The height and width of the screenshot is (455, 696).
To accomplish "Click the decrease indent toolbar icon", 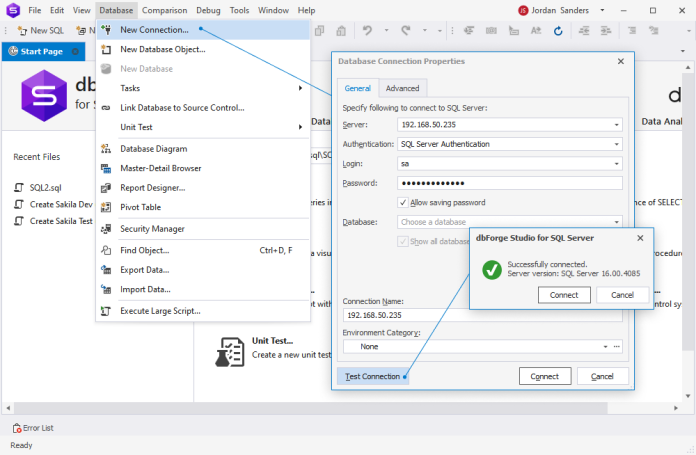I will tap(584, 31).
